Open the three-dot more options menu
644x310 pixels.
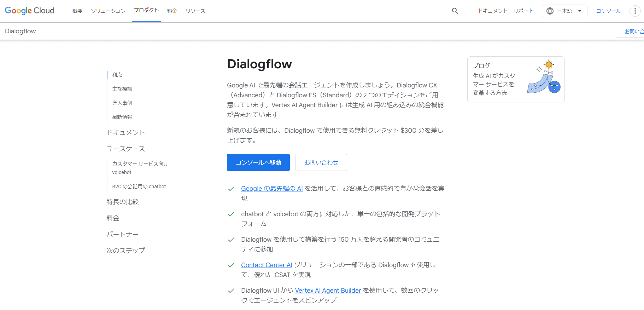click(635, 11)
